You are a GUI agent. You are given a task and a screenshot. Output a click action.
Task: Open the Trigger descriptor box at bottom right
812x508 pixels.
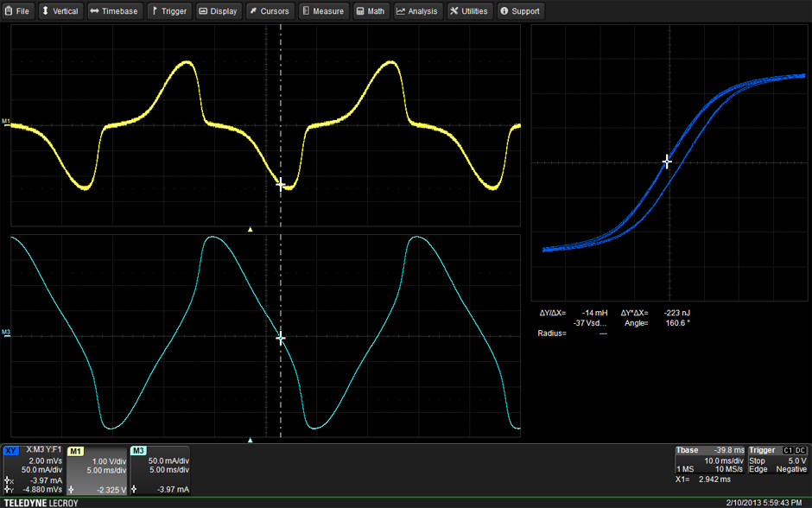pos(777,470)
